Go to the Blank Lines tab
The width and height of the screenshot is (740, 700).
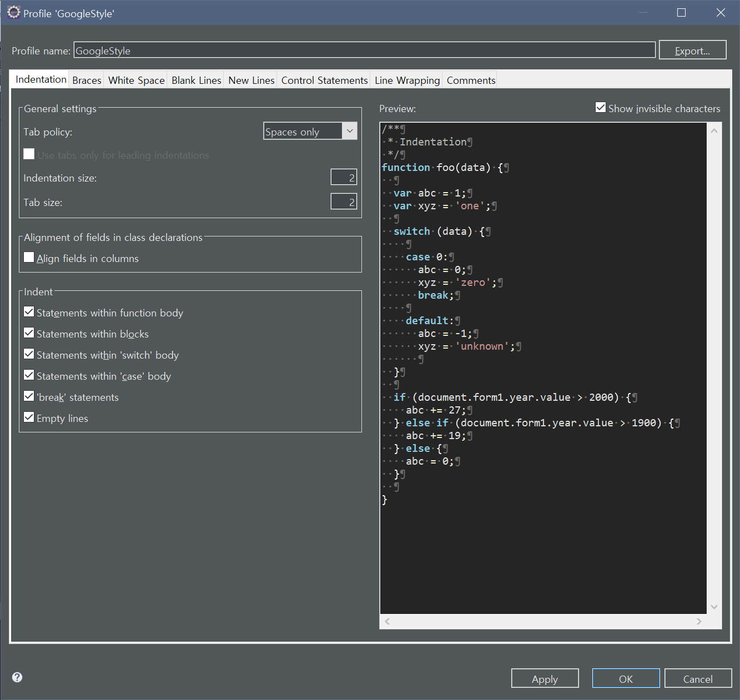click(197, 80)
